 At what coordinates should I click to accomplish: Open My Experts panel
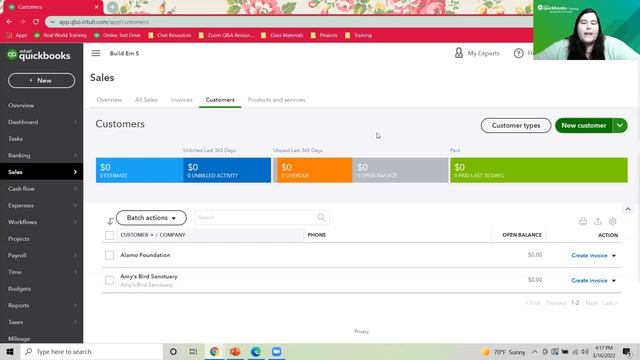tap(477, 53)
